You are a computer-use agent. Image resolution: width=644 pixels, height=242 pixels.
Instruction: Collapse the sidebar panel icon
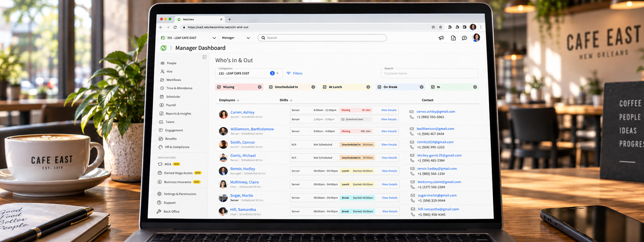click(x=204, y=57)
